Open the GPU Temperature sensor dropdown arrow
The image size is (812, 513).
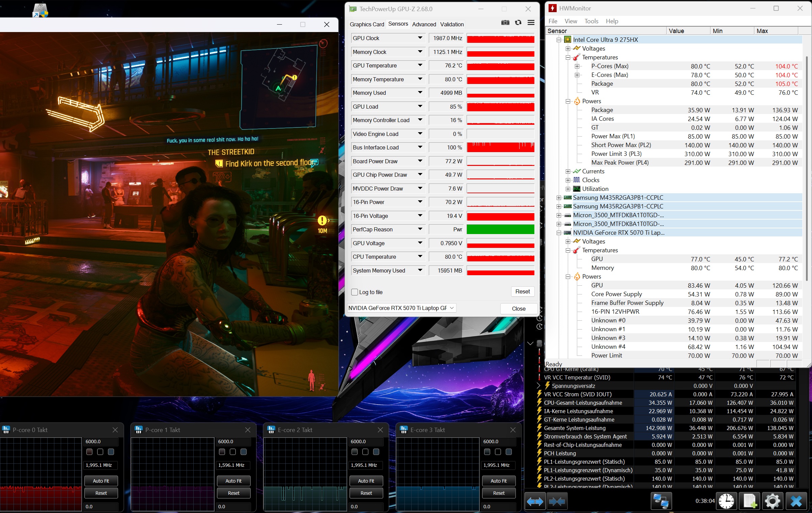pos(420,65)
